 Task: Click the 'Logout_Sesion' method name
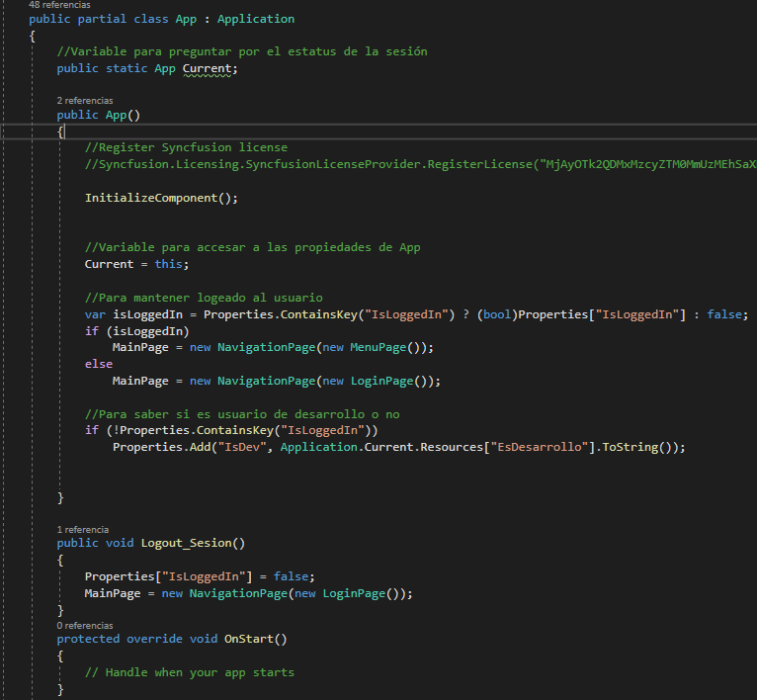pos(187,543)
